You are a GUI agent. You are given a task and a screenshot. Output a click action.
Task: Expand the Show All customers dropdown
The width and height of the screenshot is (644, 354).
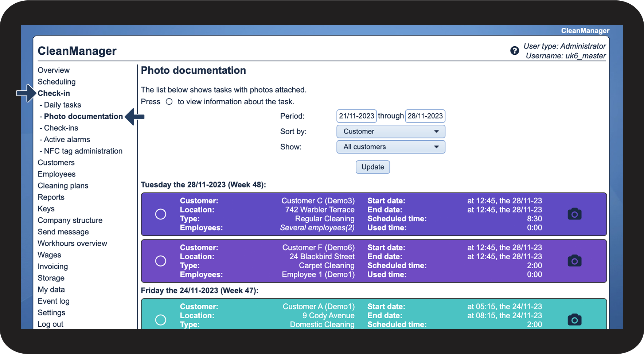tap(390, 147)
